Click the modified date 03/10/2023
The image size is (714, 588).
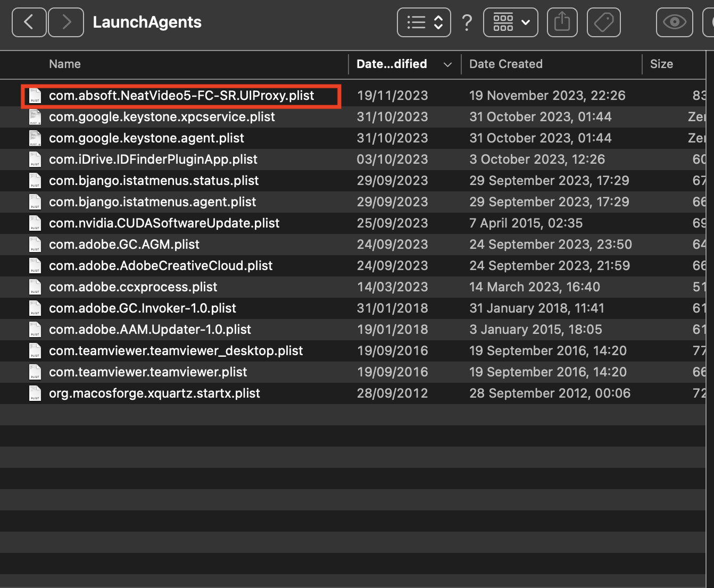tap(393, 159)
